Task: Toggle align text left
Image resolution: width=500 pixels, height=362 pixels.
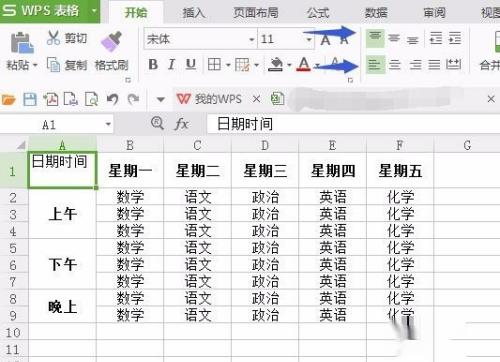Action: pos(375,64)
